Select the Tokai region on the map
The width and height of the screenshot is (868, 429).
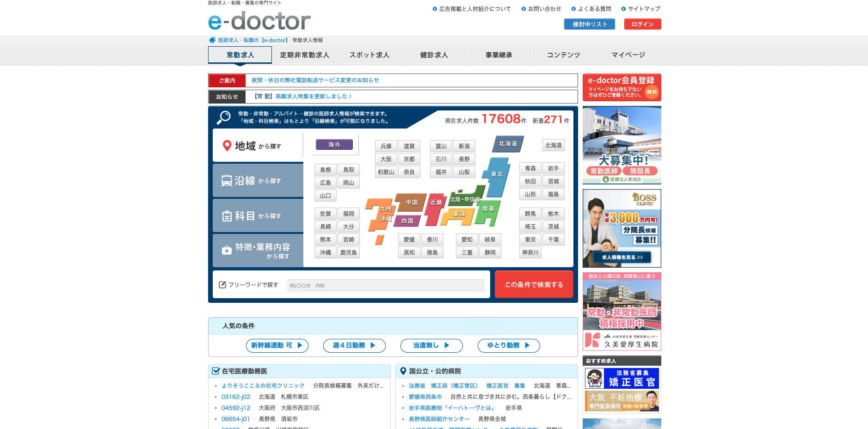click(x=459, y=214)
